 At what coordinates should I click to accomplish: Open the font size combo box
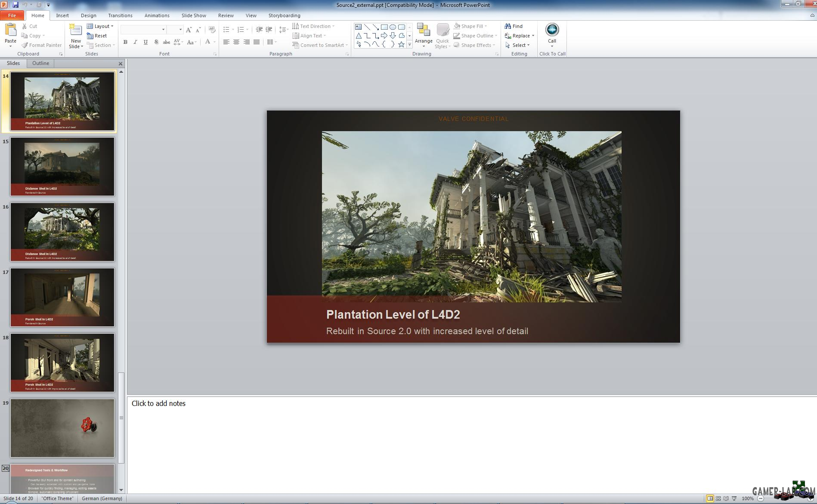click(175, 30)
